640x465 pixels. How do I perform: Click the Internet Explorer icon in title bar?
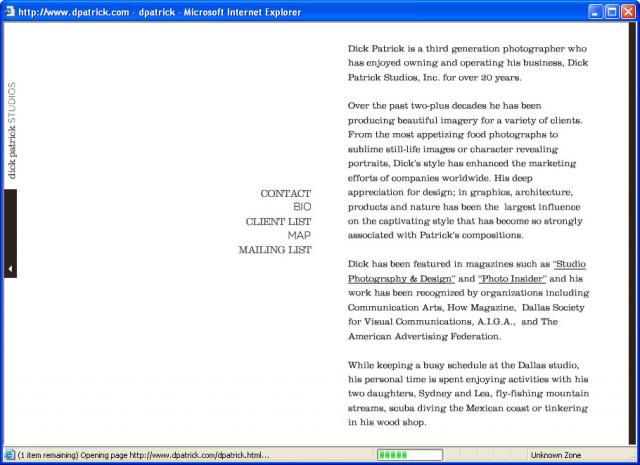click(9, 12)
